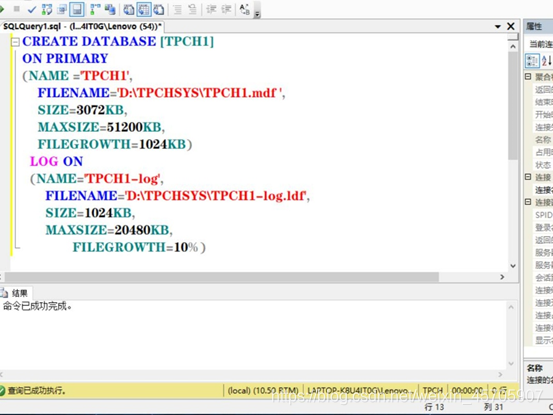Click the editor vertical scrollbar down arrow
553x415 pixels.
coord(513,266)
